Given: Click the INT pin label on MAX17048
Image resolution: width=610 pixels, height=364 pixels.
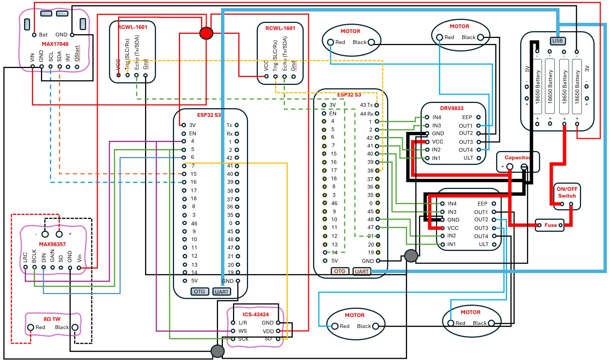Looking at the screenshot, I should 68,57.
